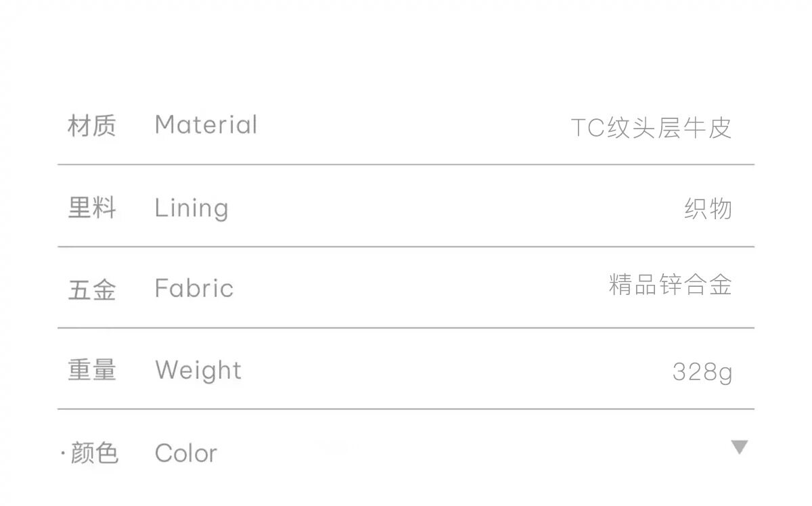The width and height of the screenshot is (812, 506).
Task: Click the 织物 lining value
Action: [708, 209]
